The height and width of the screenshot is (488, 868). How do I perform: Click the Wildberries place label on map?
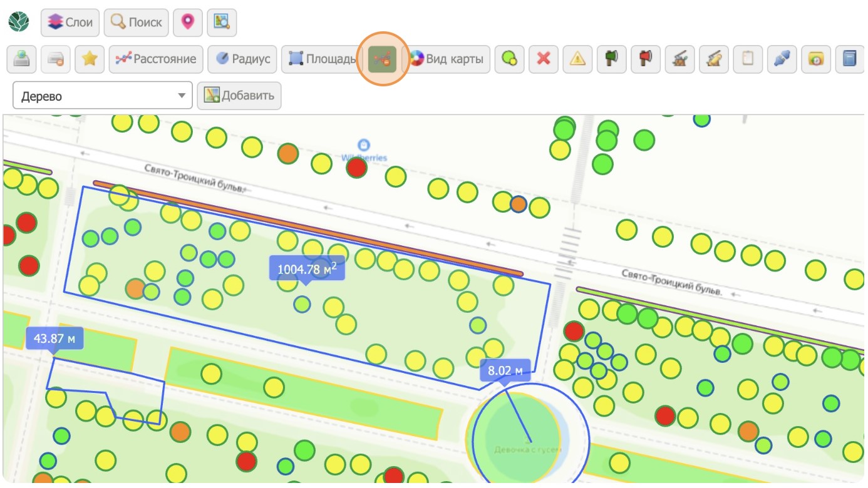pyautogui.click(x=364, y=158)
